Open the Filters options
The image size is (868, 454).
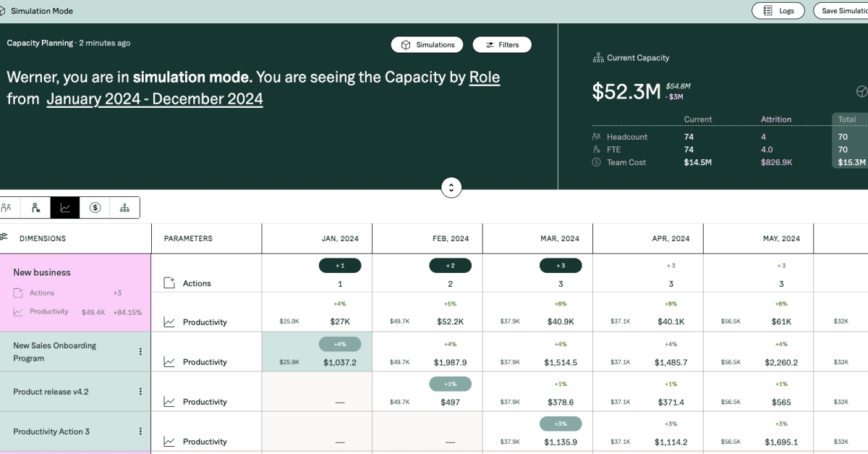click(502, 45)
